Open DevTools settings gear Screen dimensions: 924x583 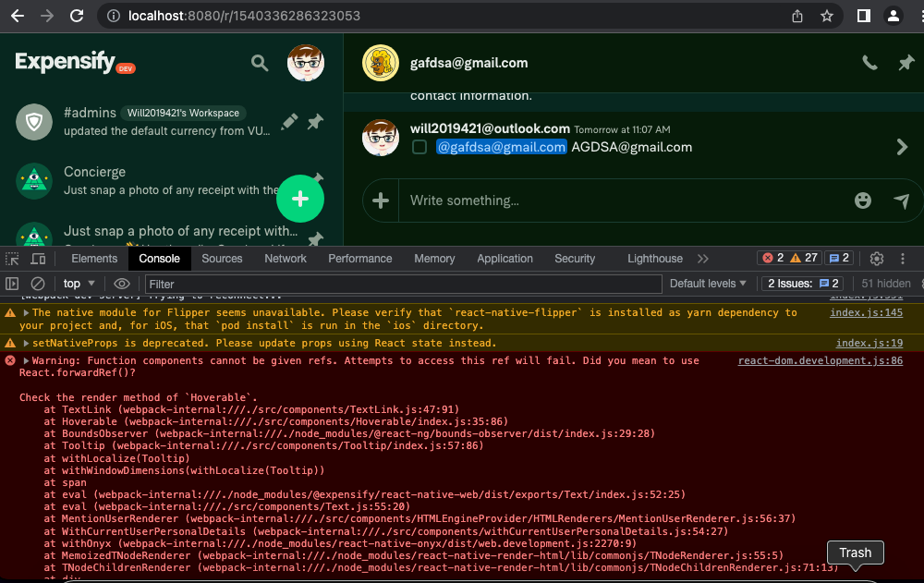pyautogui.click(x=877, y=259)
